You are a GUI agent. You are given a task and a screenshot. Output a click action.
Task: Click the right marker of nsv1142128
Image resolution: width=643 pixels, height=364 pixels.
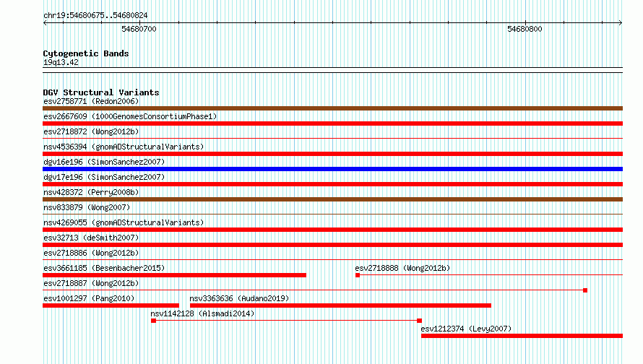[419, 321]
